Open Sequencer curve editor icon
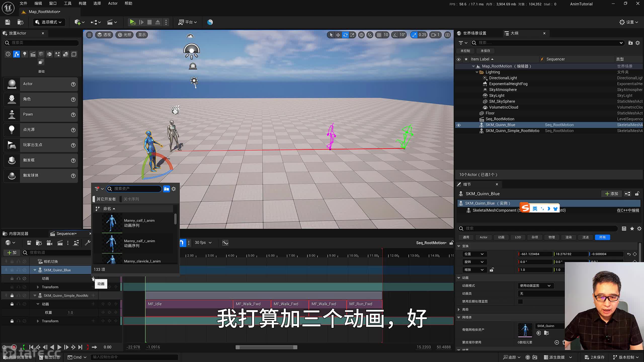This screenshot has width=644, height=362. 225,243
